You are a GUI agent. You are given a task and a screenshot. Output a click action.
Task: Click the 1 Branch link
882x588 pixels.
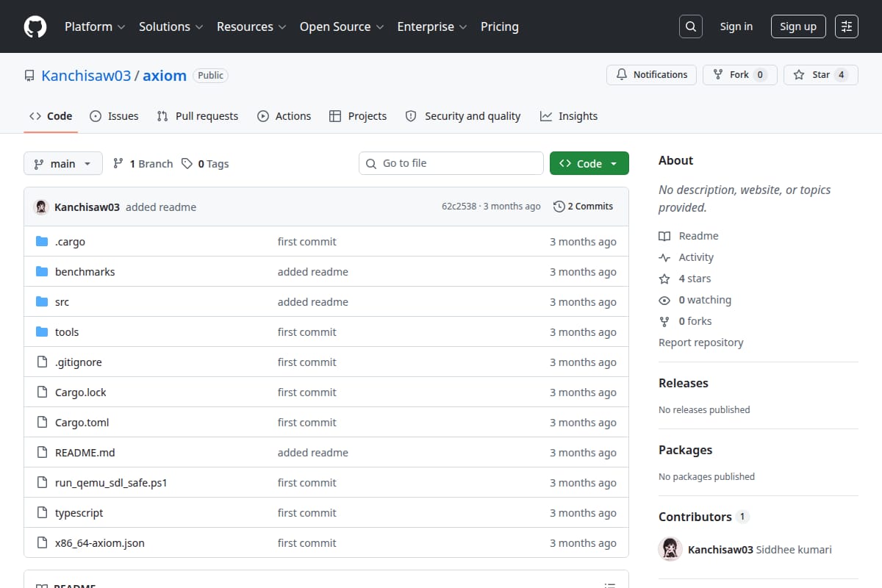click(143, 164)
